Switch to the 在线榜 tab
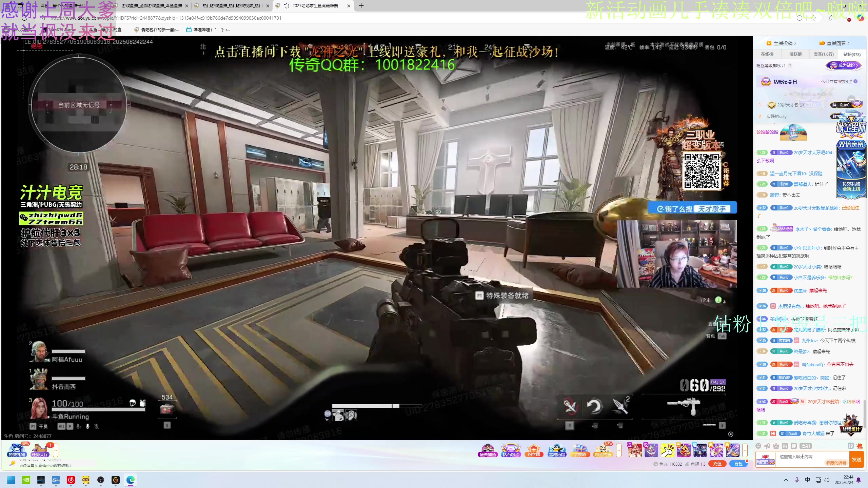868x488 pixels. click(x=767, y=54)
